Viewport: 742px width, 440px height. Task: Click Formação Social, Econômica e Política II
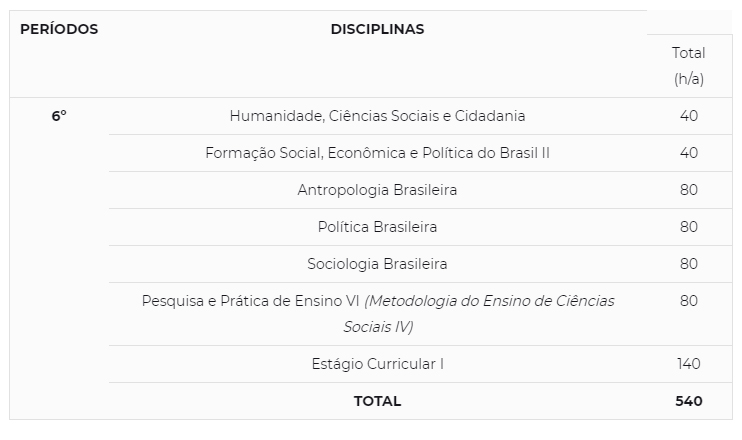click(377, 153)
